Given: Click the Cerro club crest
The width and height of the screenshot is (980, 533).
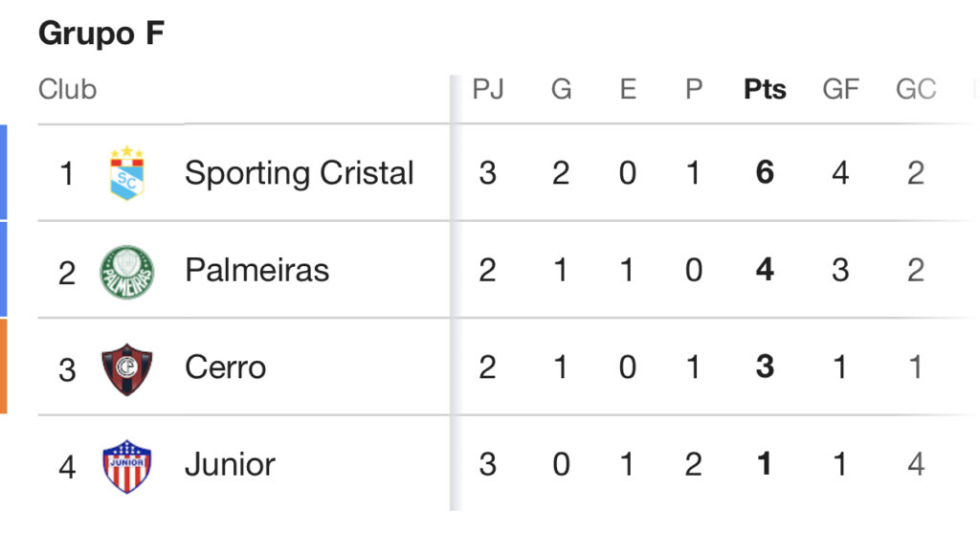Looking at the screenshot, I should 127,369.
